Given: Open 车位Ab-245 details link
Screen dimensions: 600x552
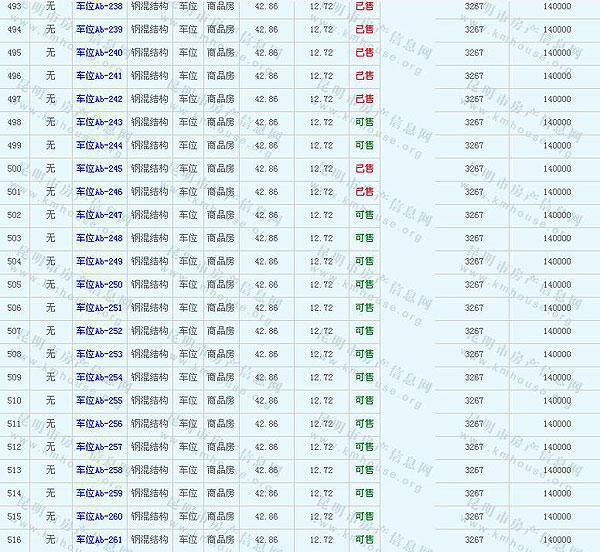Looking at the screenshot, I should click(x=99, y=169).
